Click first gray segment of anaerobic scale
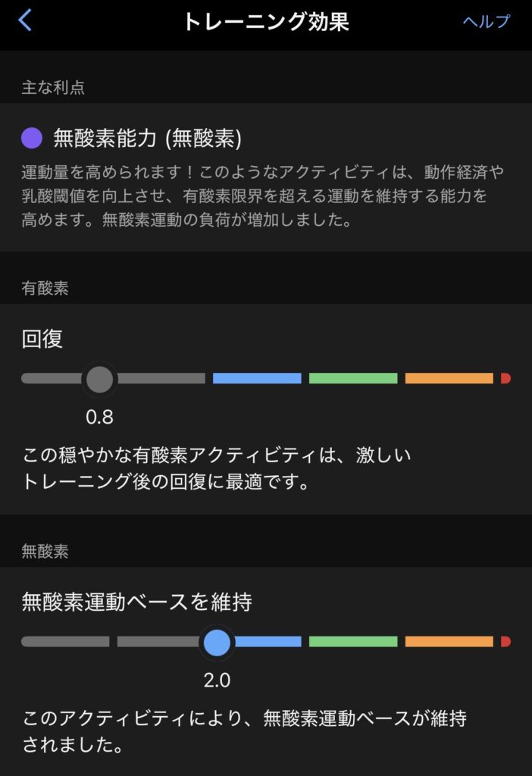The width and height of the screenshot is (532, 776). 65,642
